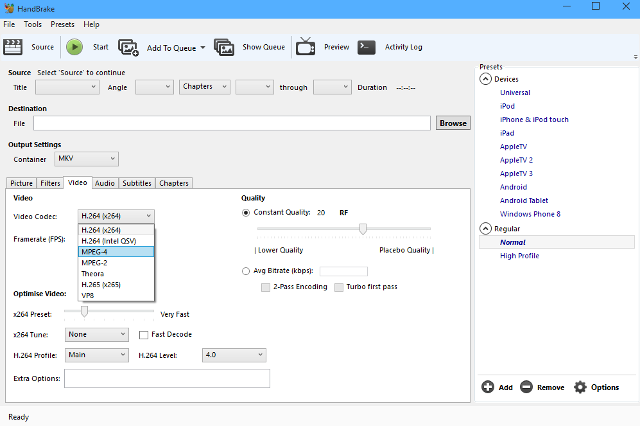Enable 2-Pass Encoding checkbox

265,287
